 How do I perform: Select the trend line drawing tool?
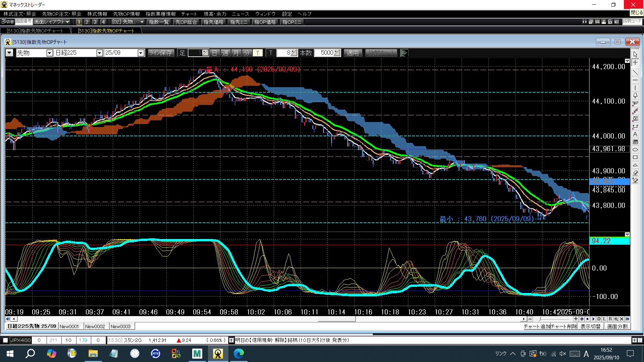[x=635, y=72]
